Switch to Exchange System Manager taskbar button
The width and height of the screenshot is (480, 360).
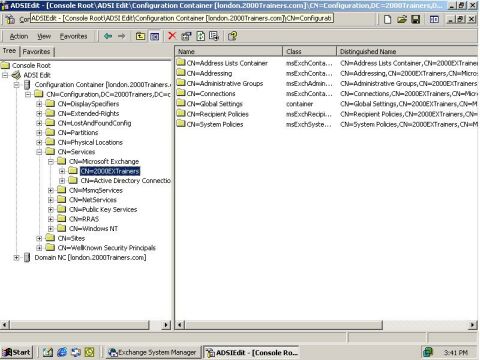pos(153,352)
